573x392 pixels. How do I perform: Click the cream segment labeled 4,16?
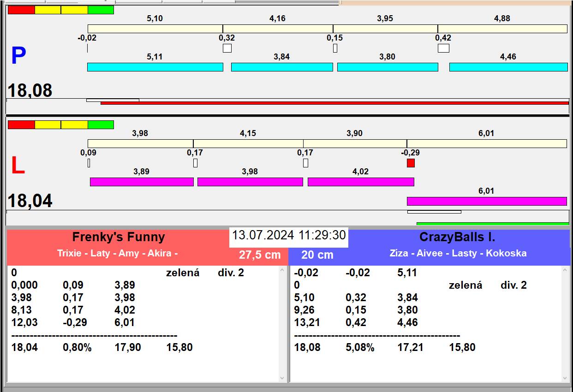278,29
